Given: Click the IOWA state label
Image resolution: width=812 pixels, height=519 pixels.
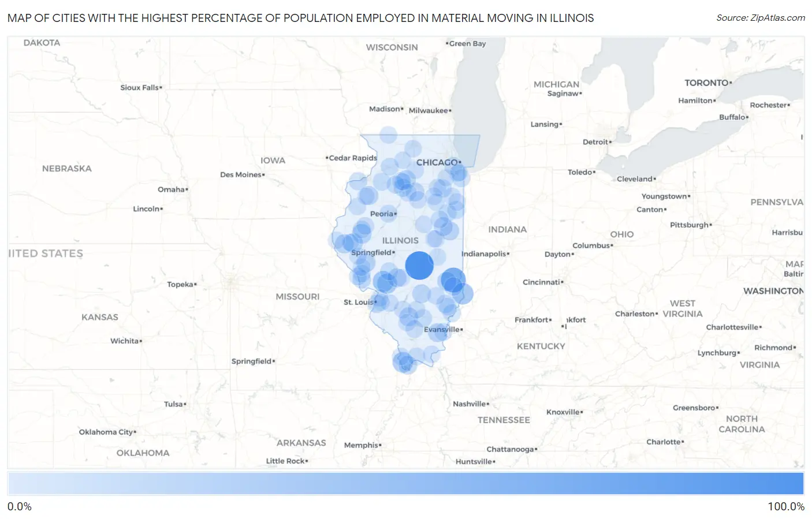Looking at the screenshot, I should 273,160.
